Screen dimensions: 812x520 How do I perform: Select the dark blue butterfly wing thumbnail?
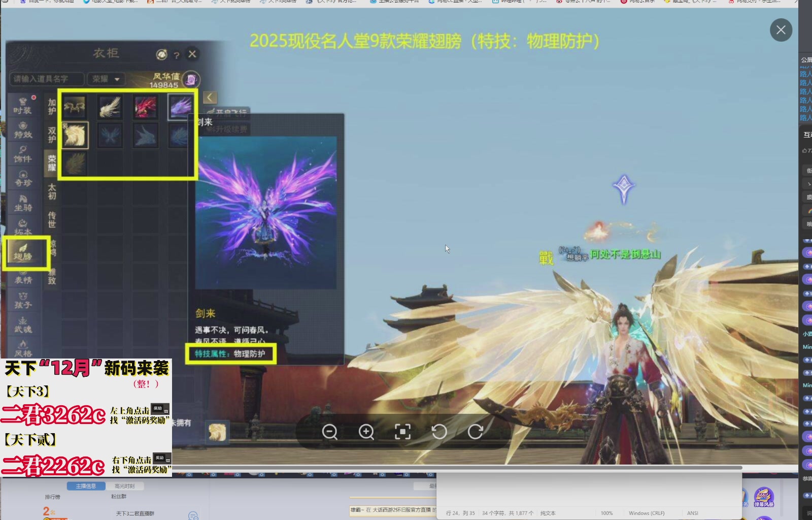point(110,135)
